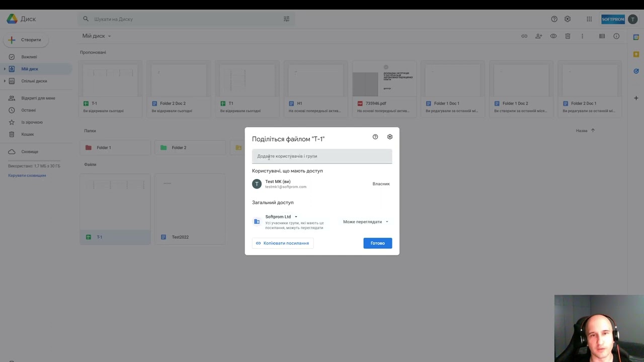Open suggested file Folder 2 Doc 1
The width and height of the screenshot is (644, 362).
(x=589, y=89)
